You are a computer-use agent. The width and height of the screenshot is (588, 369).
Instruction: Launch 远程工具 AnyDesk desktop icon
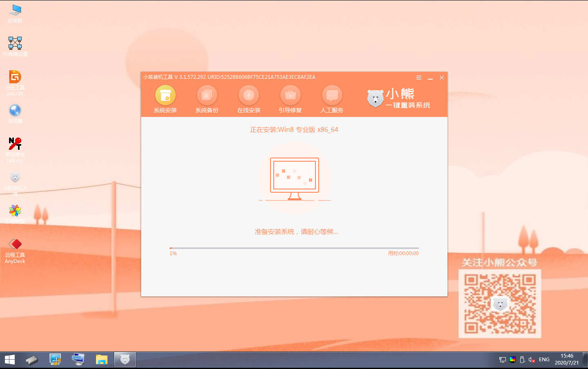[15, 251]
